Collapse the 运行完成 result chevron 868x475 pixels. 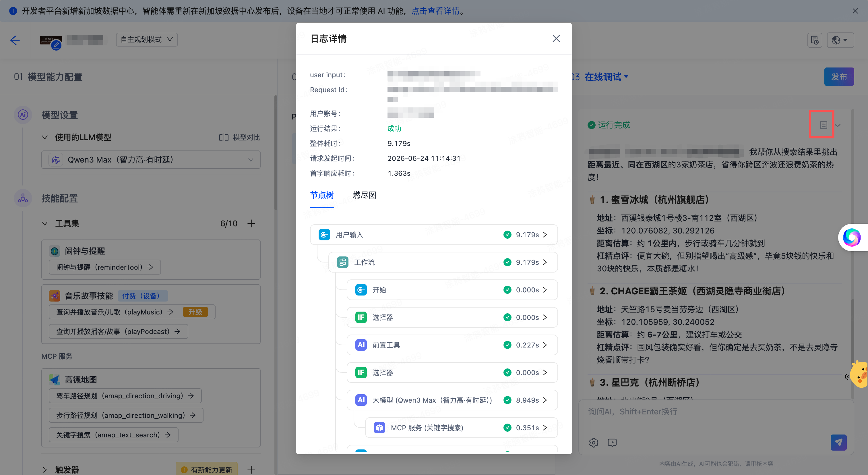click(838, 125)
